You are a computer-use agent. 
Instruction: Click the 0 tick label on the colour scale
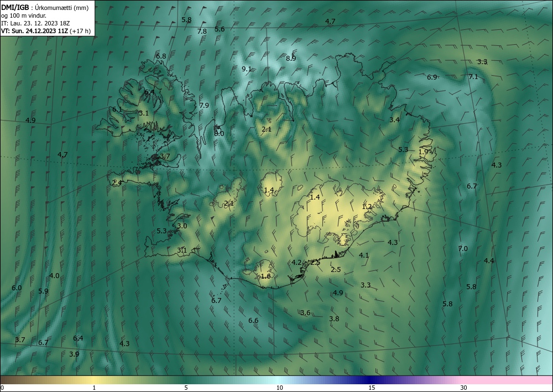tap(2, 388)
